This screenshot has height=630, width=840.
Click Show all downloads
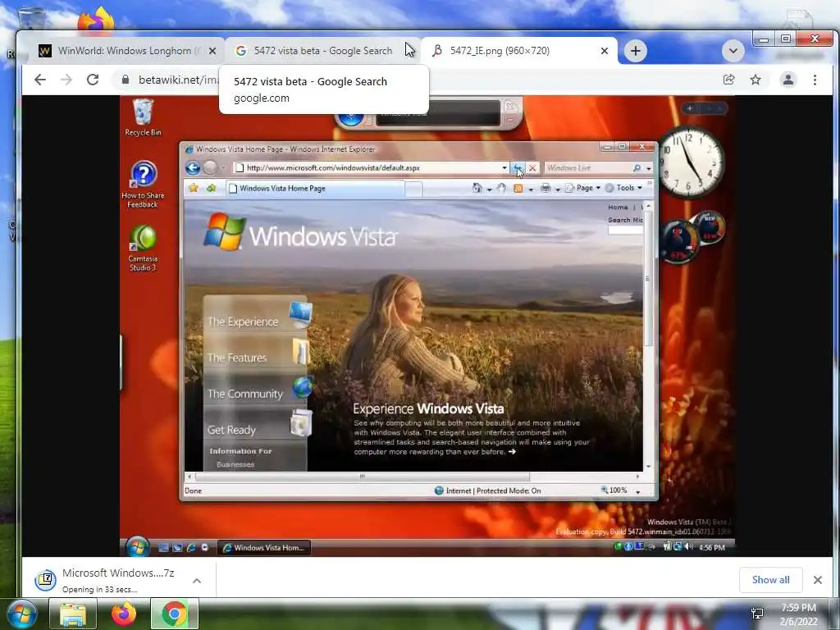(770, 580)
